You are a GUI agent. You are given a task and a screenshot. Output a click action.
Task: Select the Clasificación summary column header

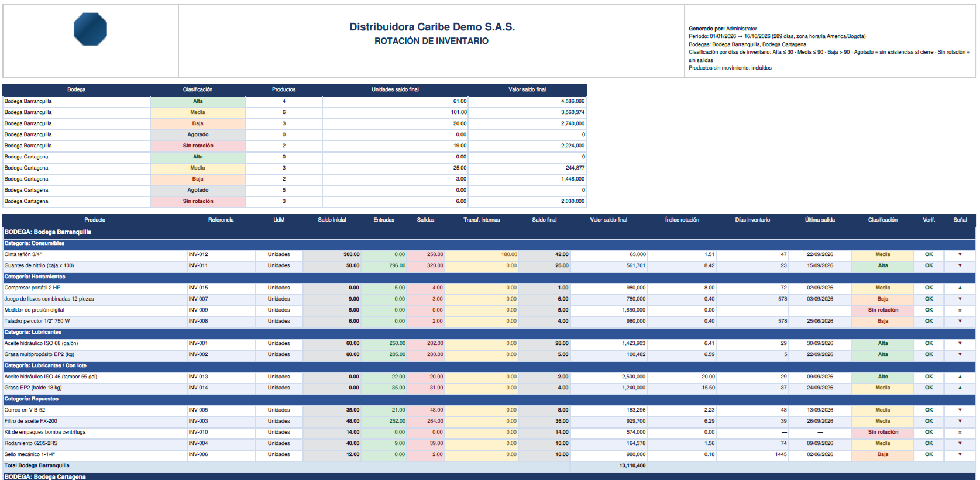[198, 89]
